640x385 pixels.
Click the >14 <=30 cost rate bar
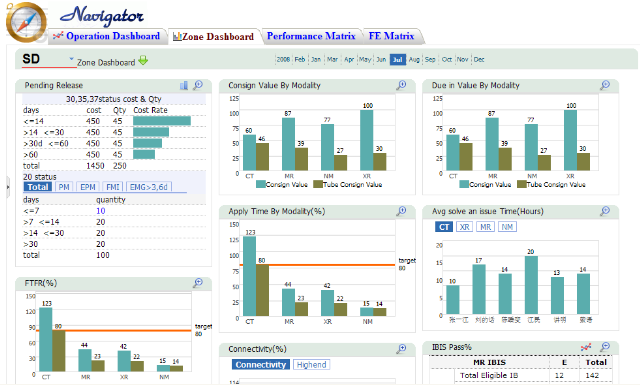(x=151, y=132)
